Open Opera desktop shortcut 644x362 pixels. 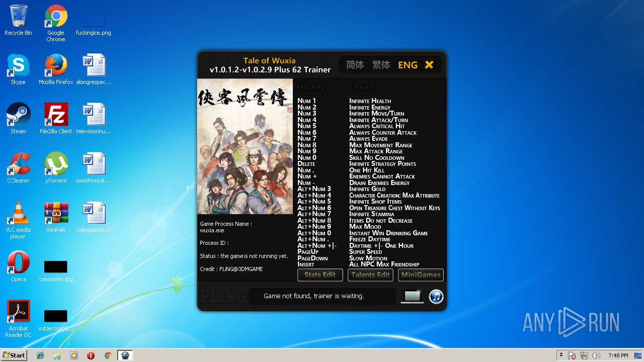tap(18, 266)
